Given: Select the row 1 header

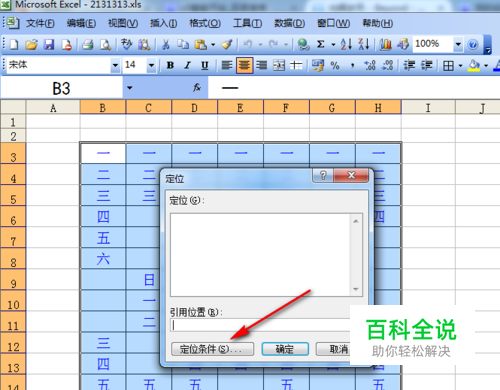Looking at the screenshot, I should pos(13,122).
